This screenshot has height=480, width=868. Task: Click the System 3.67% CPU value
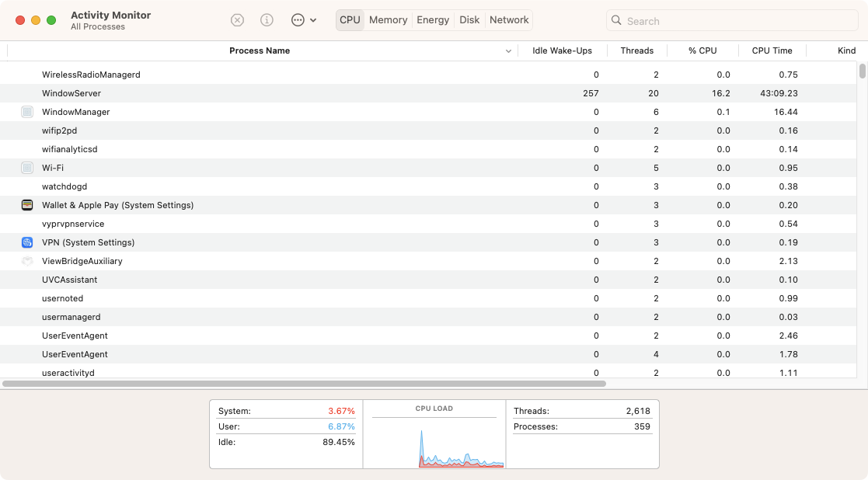click(x=341, y=411)
